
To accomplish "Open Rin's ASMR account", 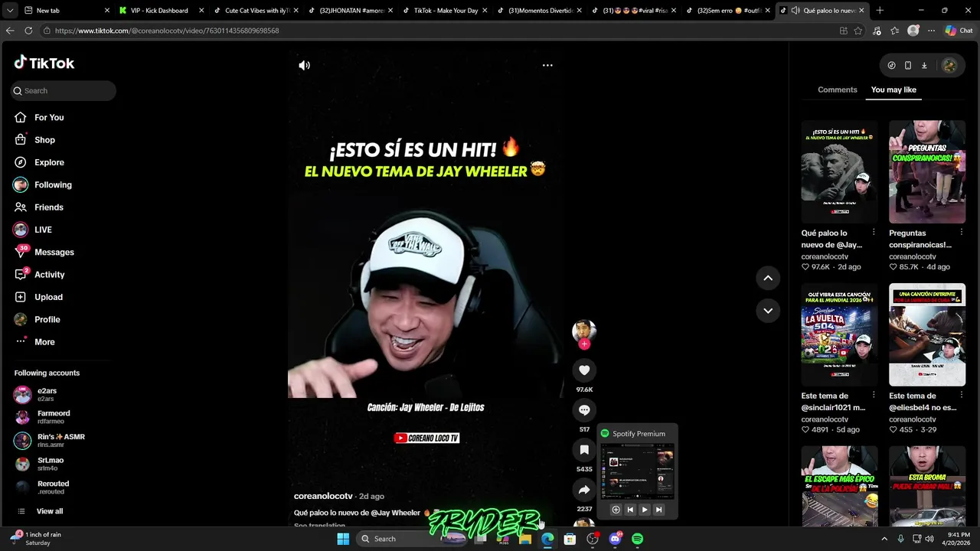I will [x=61, y=441].
